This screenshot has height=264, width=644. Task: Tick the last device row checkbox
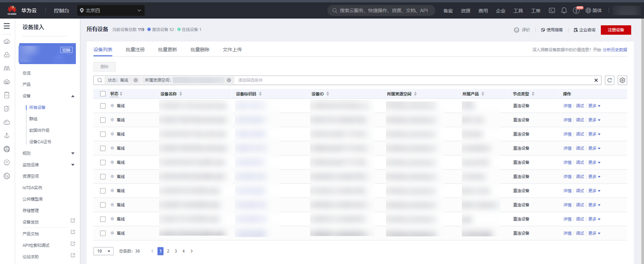tap(103, 233)
